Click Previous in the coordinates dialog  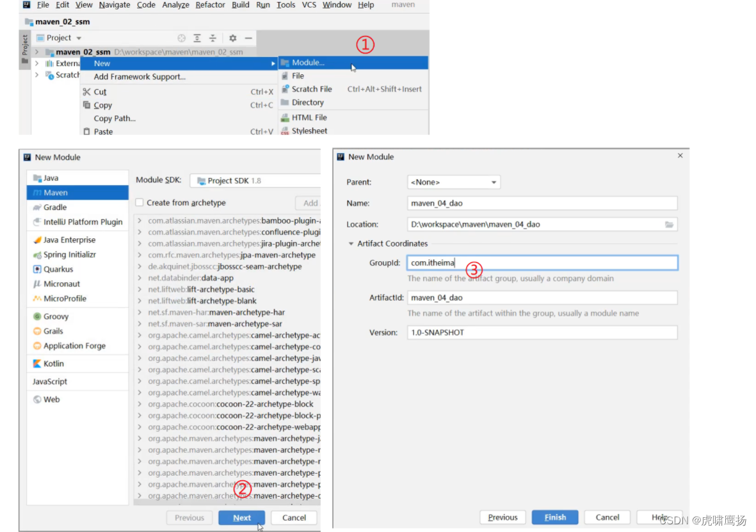point(503,517)
